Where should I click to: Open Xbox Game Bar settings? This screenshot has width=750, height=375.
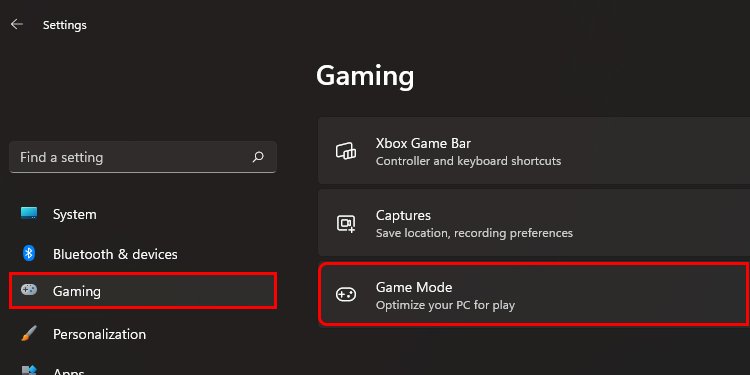click(x=534, y=151)
